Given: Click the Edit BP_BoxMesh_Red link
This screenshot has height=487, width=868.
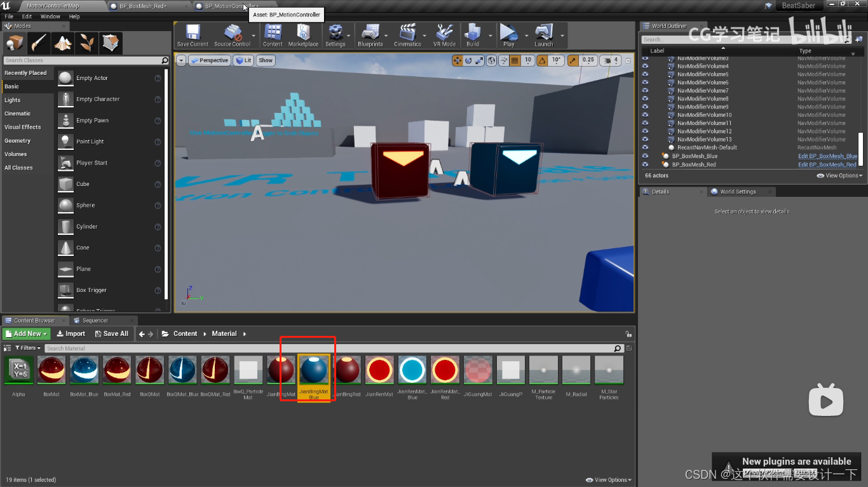Looking at the screenshot, I should (x=827, y=164).
